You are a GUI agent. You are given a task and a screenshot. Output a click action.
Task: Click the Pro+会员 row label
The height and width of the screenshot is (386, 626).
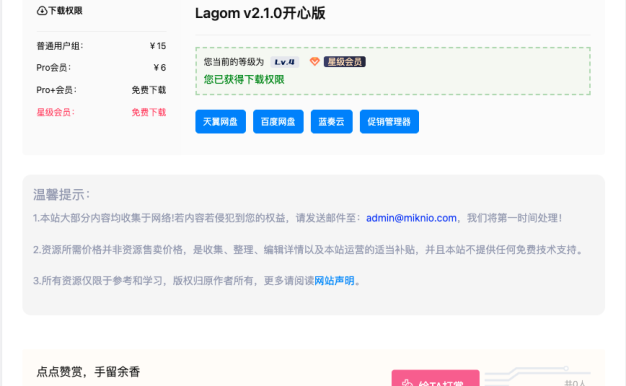pyautogui.click(x=56, y=90)
